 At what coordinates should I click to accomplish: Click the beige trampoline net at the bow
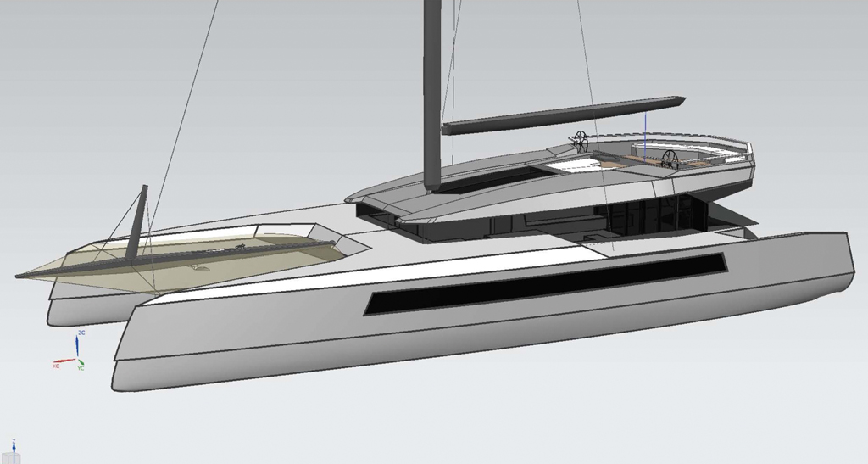(x=212, y=259)
